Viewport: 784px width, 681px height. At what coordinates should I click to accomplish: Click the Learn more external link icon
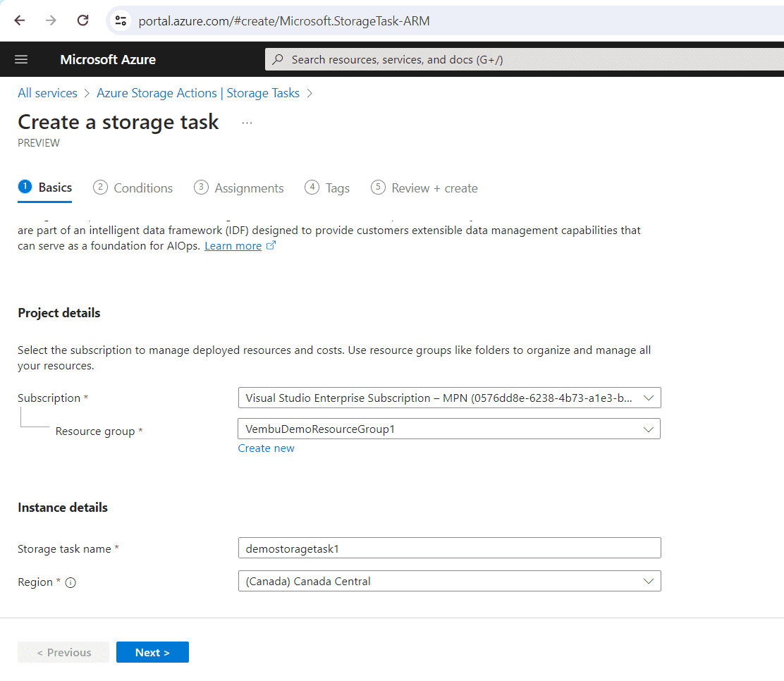(271, 245)
